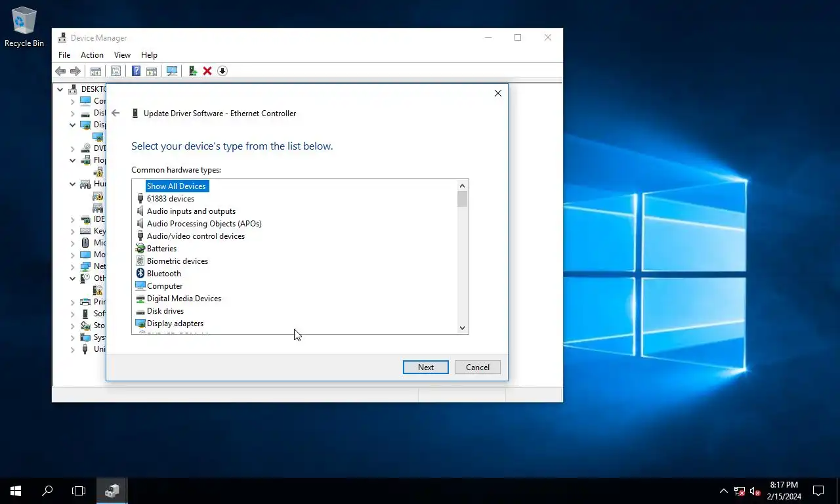Click the Batteries icon in the hardware list
This screenshot has width=840, height=504.
(140, 249)
